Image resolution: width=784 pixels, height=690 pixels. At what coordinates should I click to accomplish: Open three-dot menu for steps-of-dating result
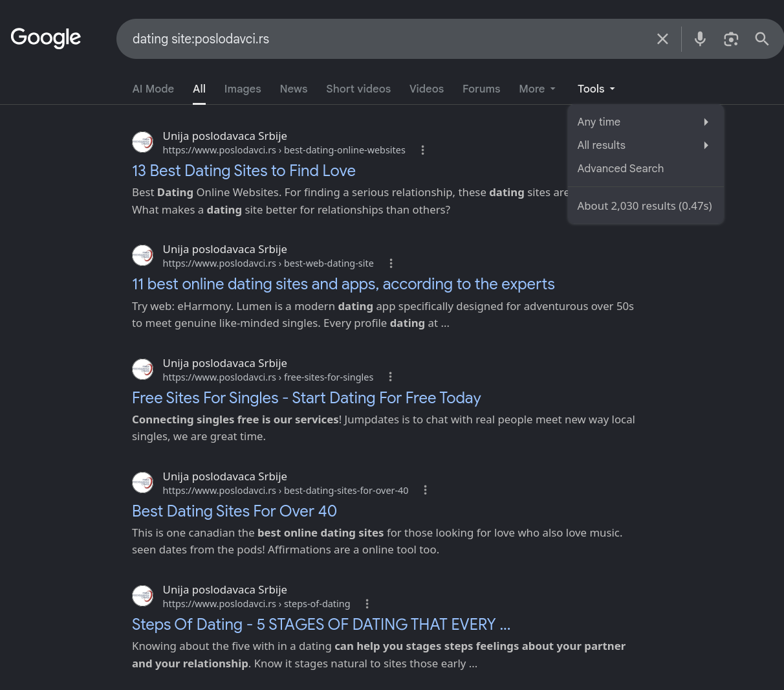click(x=367, y=604)
